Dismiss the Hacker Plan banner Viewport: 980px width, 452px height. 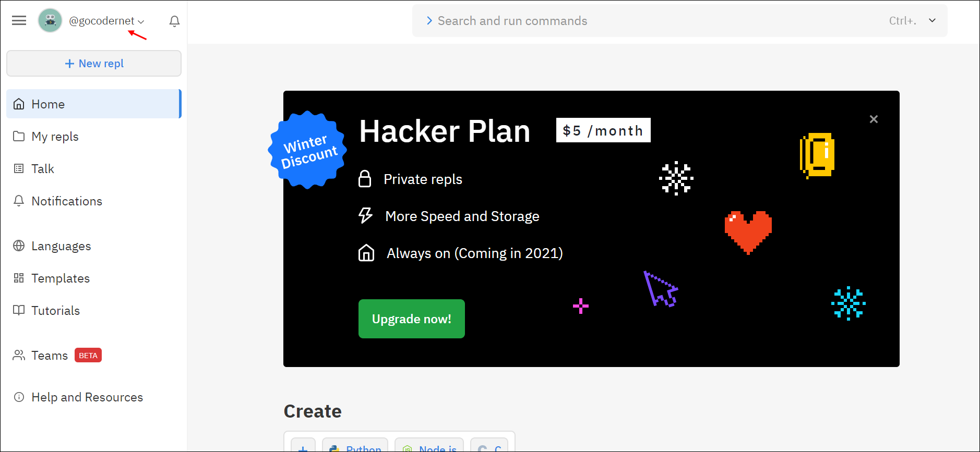coord(874,119)
